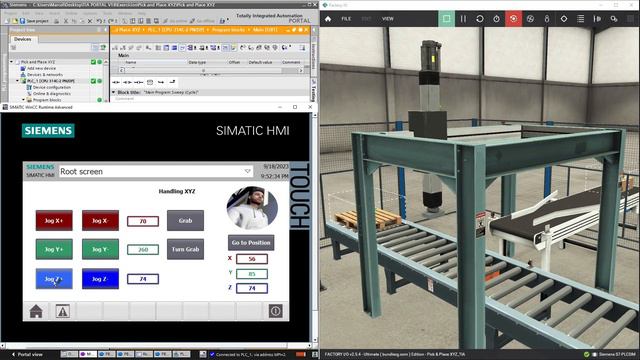Click Go to Position button
This screenshot has width=640, height=360.
pos(251,242)
